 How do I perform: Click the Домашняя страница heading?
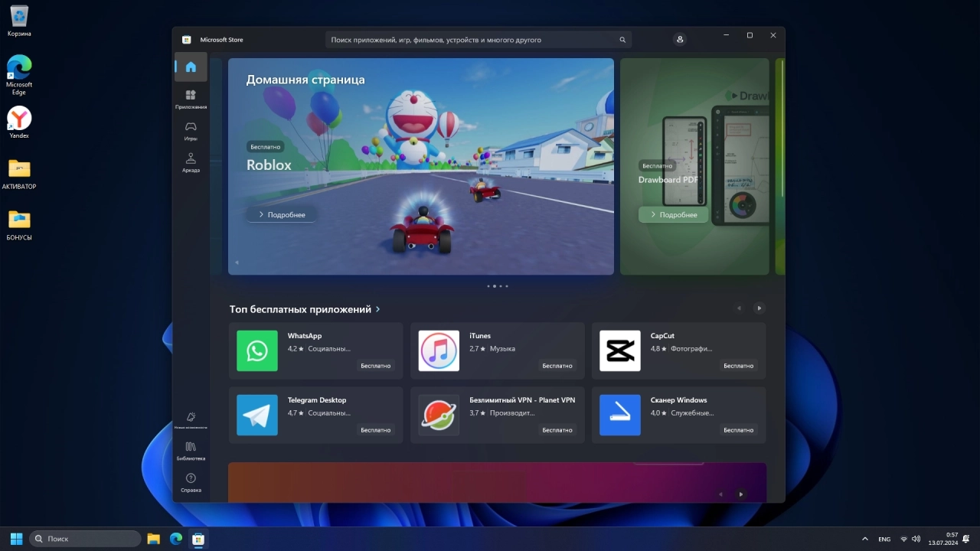305,80
